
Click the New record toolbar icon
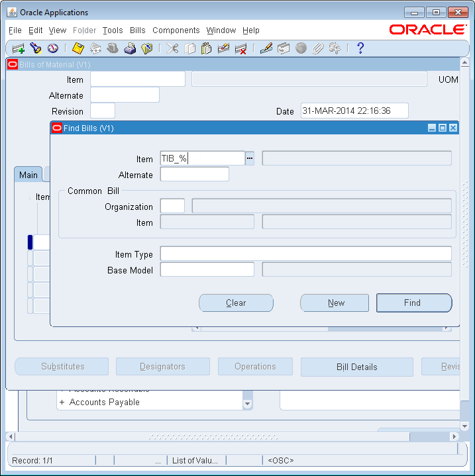click(19, 48)
